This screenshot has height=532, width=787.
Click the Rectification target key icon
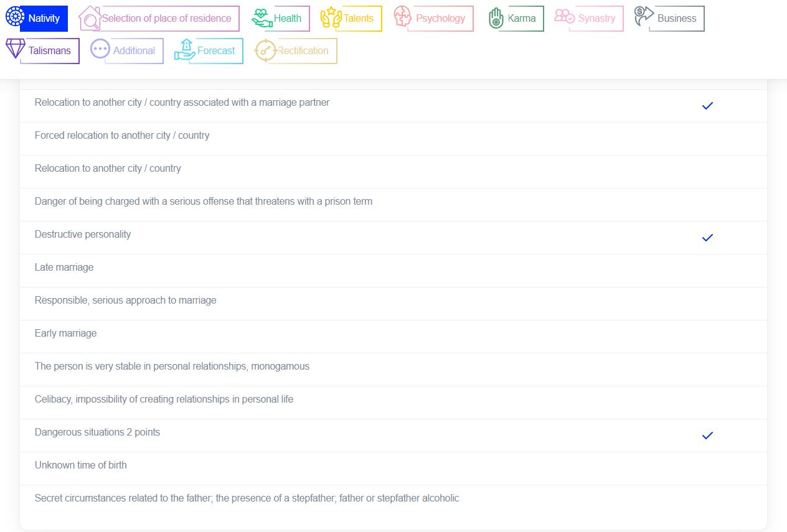coord(265,50)
